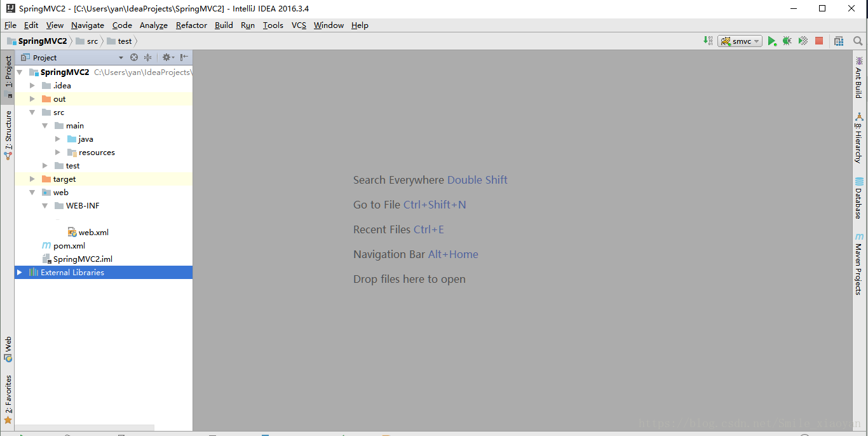
Task: Click the SpringMVC2.iml file icon
Action: (46, 259)
